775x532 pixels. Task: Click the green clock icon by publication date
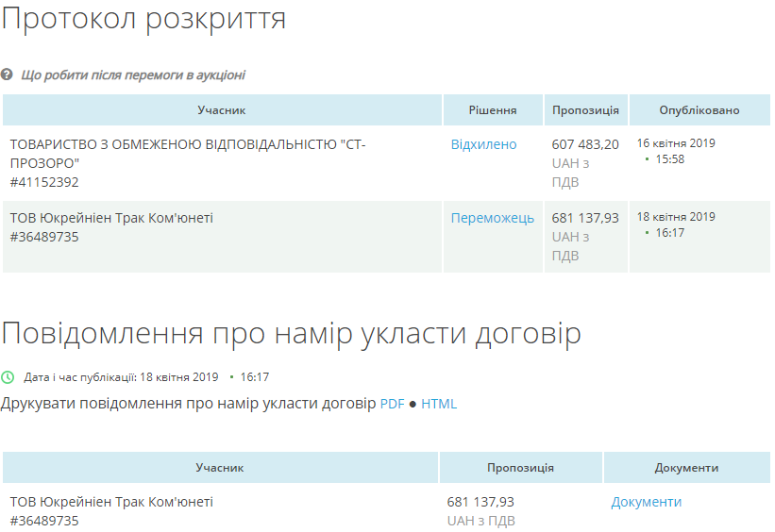tap(8, 377)
